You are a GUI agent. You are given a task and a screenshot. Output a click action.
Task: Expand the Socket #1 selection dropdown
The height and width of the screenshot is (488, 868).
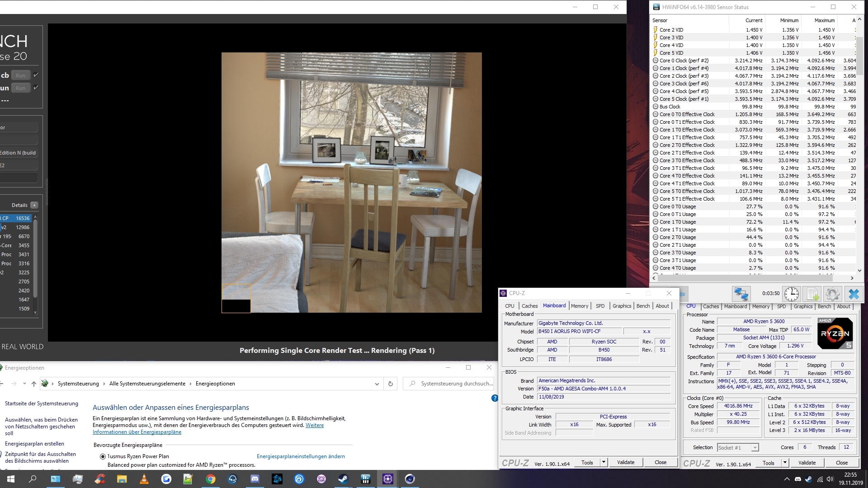click(x=755, y=447)
